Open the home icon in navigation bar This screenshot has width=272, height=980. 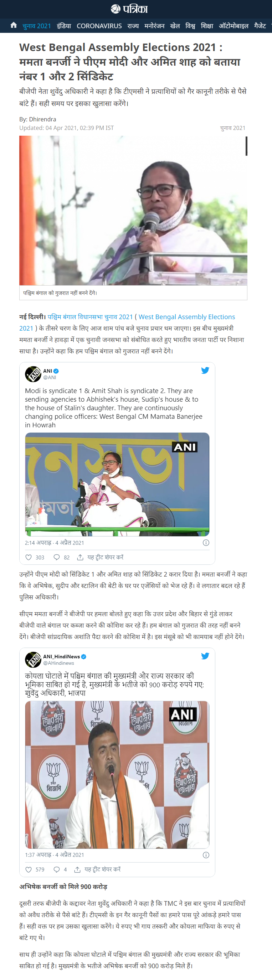tap(14, 25)
